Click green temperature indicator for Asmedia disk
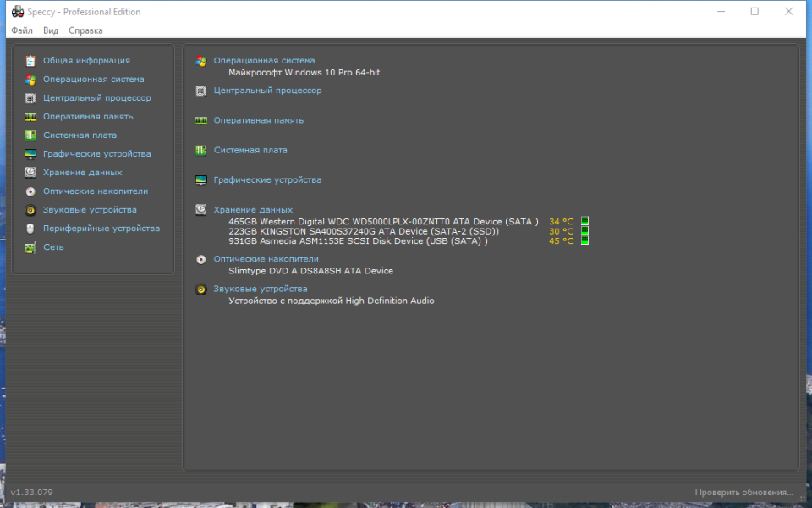The width and height of the screenshot is (812, 508). tap(584, 240)
